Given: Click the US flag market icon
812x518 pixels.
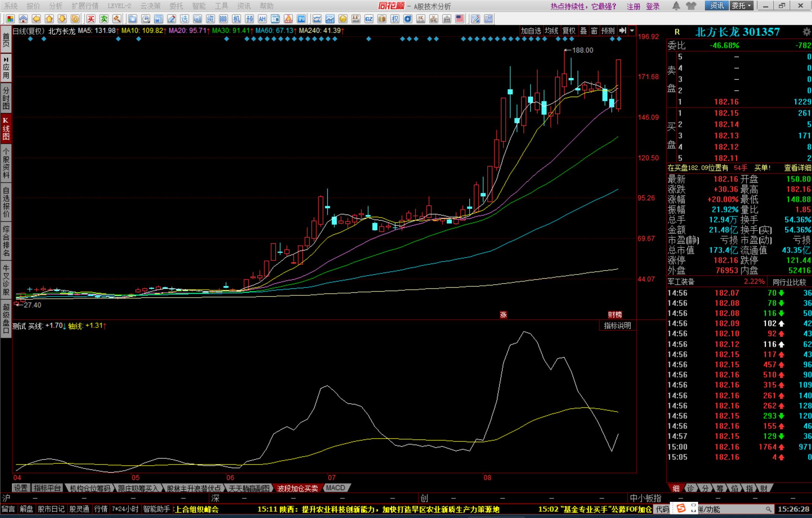Looking at the screenshot, I should tap(459, 19).
